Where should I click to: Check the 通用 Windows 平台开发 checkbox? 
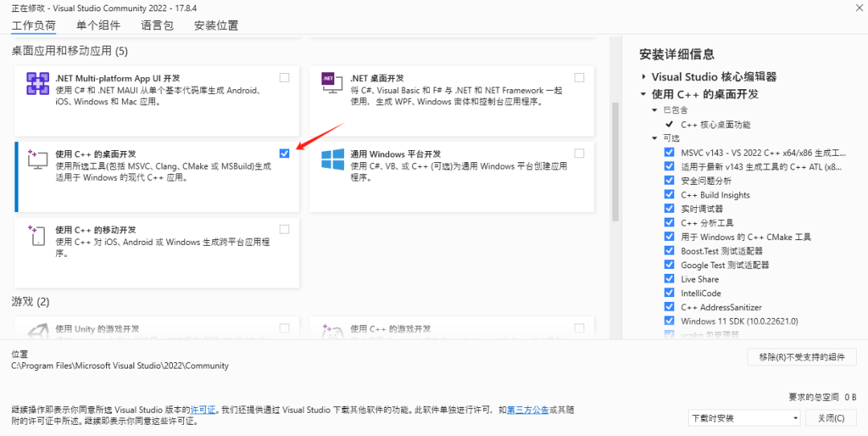pos(579,153)
